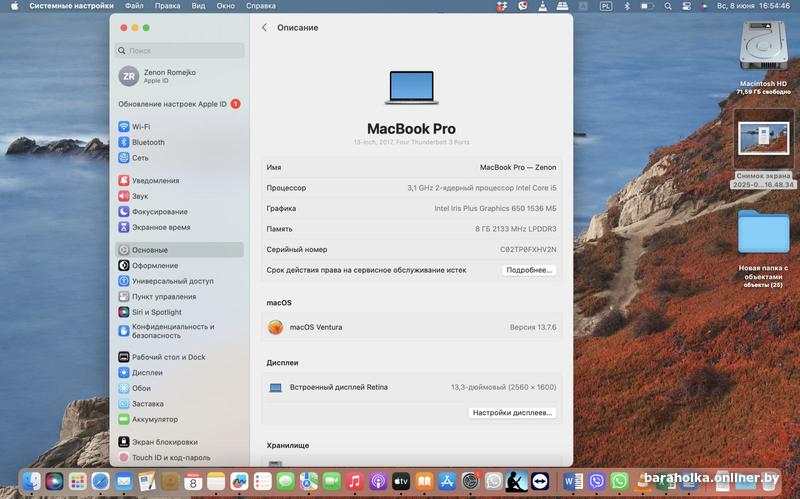Open the Справка menu
The image size is (800, 499).
click(x=261, y=6)
